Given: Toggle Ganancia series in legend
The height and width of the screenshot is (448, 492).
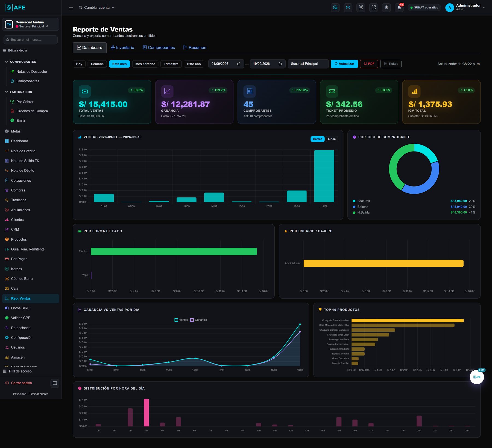Looking at the screenshot, I should (199, 320).
